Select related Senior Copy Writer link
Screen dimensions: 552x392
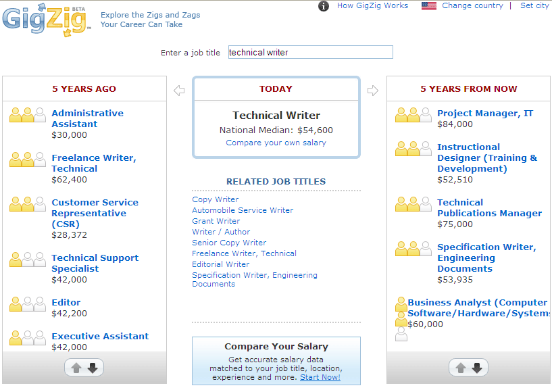(x=229, y=243)
